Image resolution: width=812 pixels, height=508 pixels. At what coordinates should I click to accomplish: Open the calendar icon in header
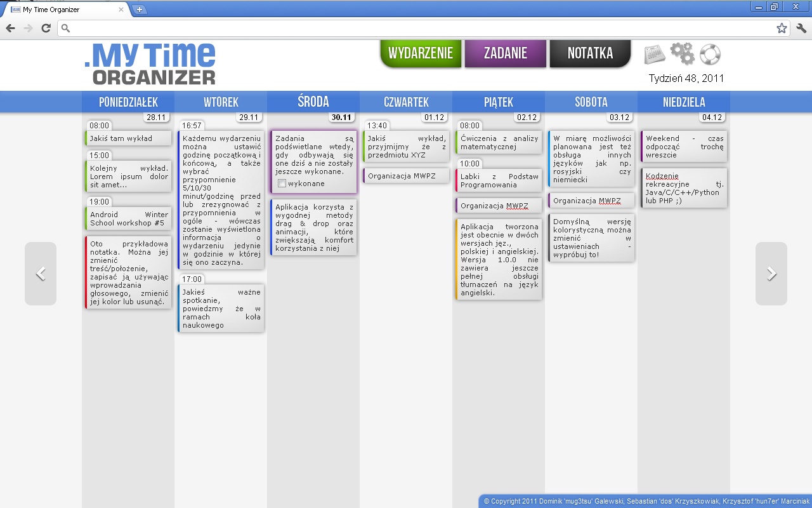pyautogui.click(x=654, y=55)
